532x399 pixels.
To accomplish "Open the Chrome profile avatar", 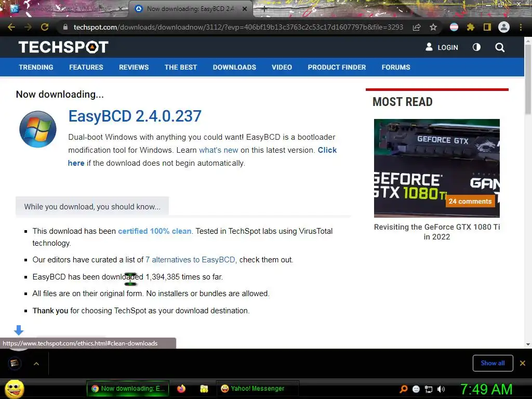I will [504, 27].
